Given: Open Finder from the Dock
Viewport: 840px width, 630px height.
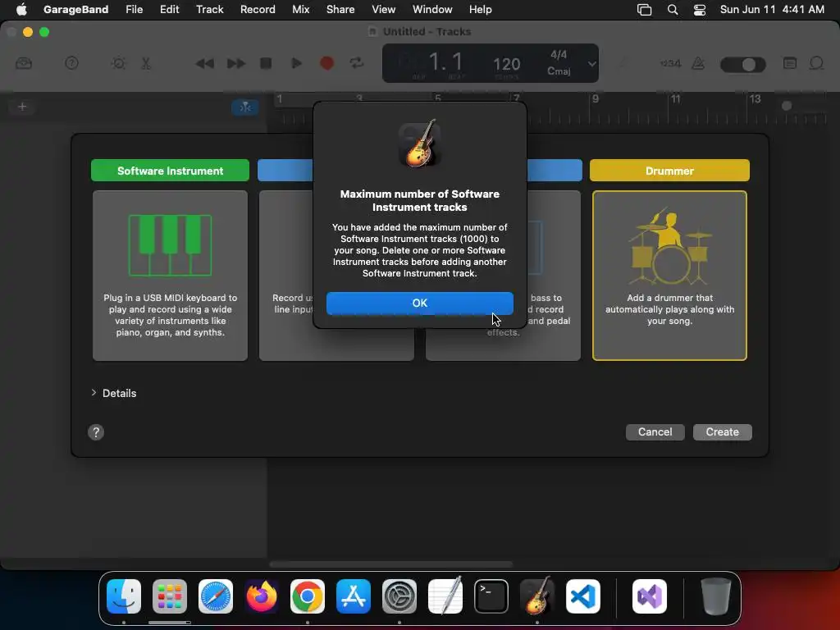Looking at the screenshot, I should pyautogui.click(x=124, y=596).
